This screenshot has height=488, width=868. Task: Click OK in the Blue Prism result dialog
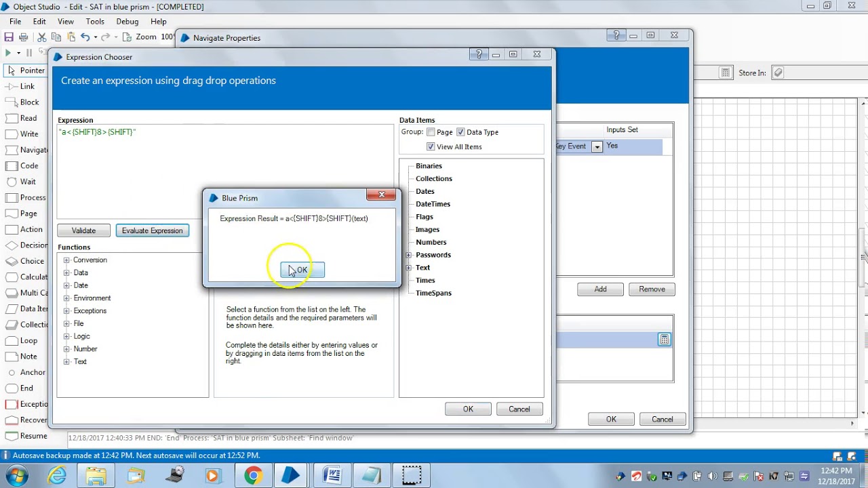tap(302, 270)
